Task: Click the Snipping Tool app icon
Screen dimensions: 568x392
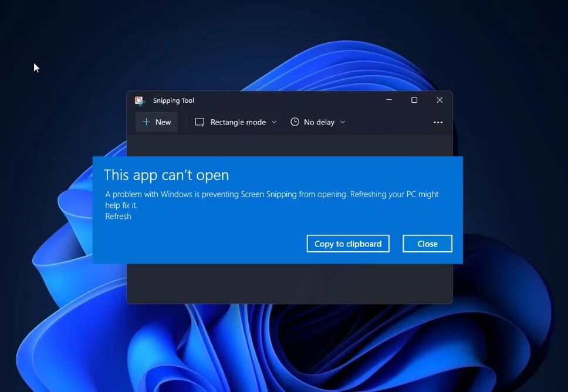Action: 140,101
